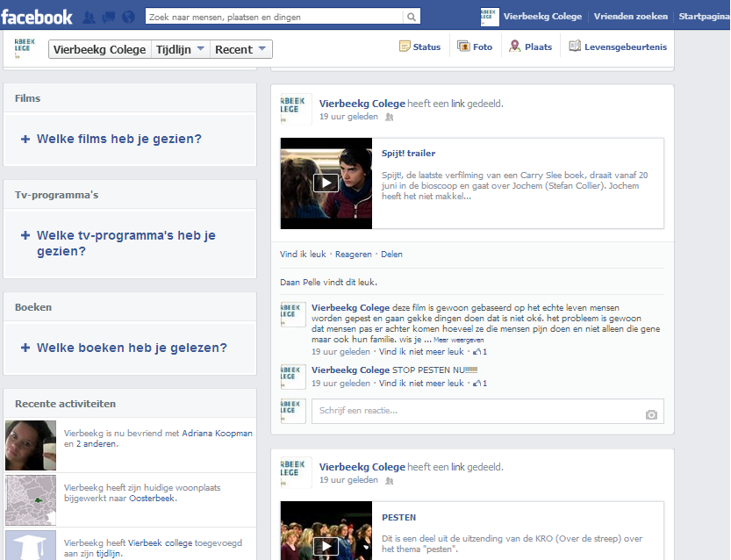
Task: Click Vierbeekg Colege author name on Spijt post
Action: click(x=362, y=104)
